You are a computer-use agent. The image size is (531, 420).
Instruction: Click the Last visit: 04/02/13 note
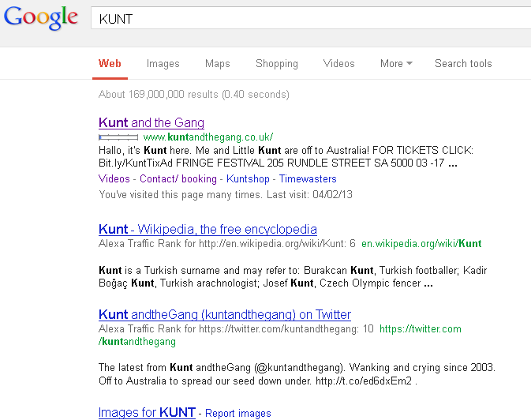pos(309,194)
